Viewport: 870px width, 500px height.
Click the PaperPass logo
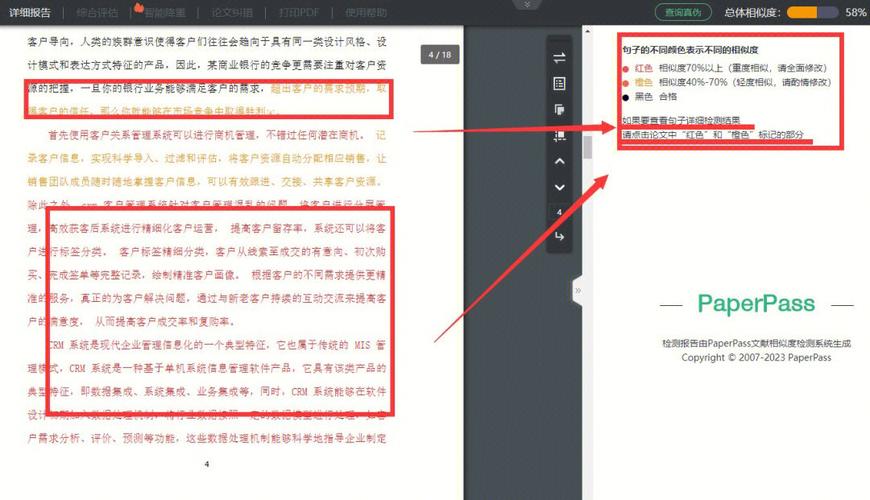(756, 304)
